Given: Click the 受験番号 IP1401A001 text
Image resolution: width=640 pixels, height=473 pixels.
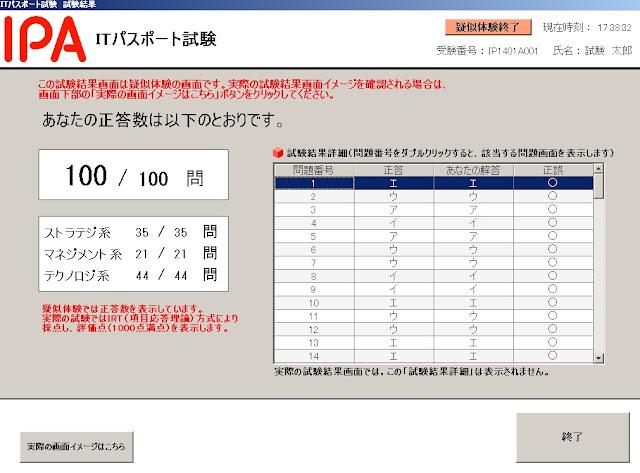Looking at the screenshot, I should 487,51.
